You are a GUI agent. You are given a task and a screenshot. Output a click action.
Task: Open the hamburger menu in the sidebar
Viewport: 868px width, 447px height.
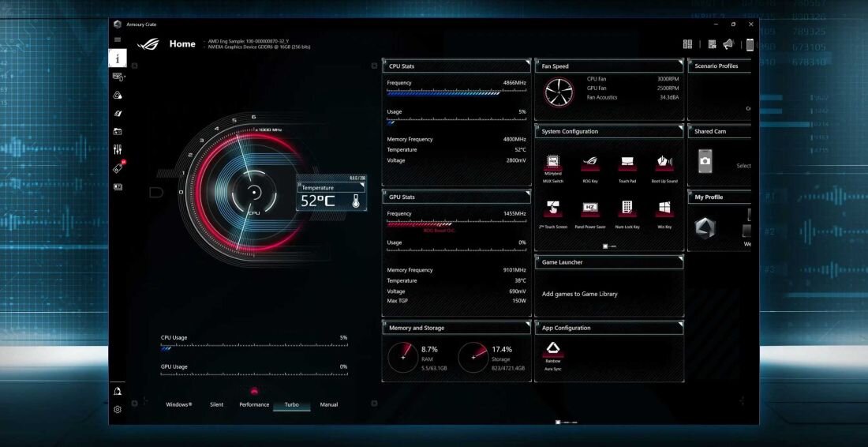click(118, 39)
